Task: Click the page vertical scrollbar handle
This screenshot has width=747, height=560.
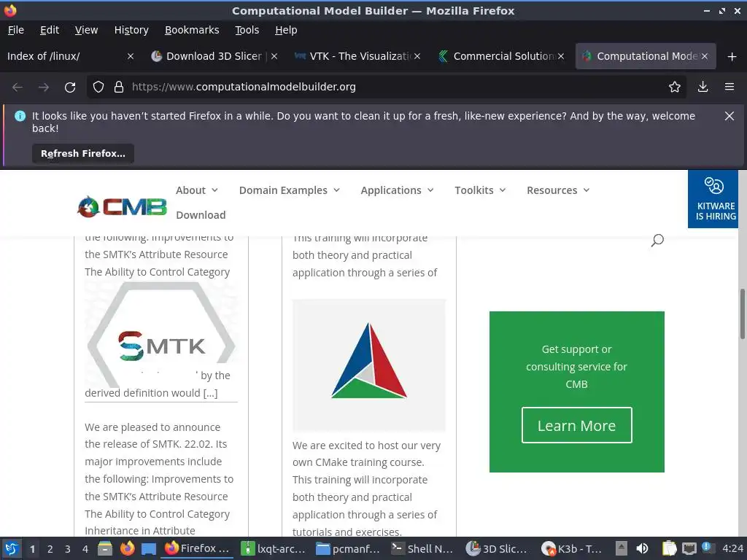Action: [x=742, y=314]
